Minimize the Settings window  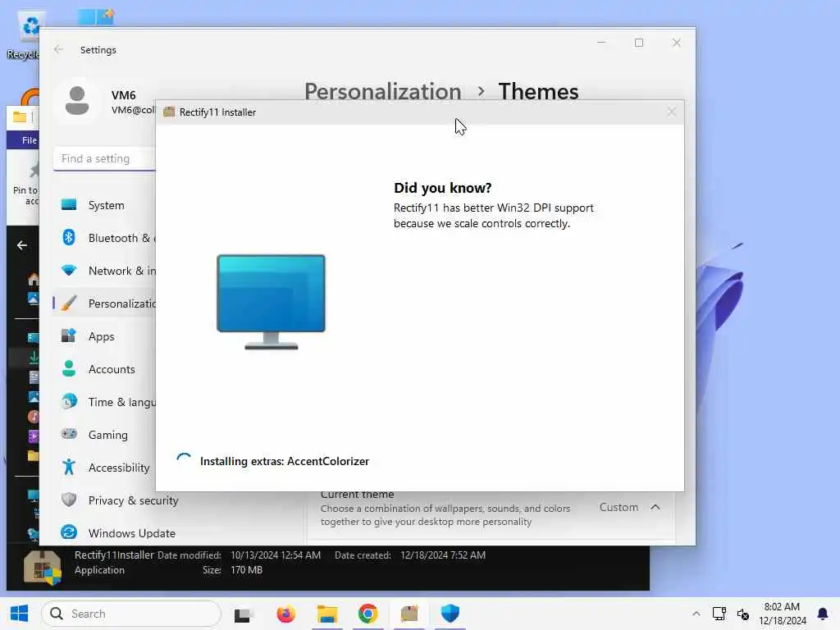[601, 43]
